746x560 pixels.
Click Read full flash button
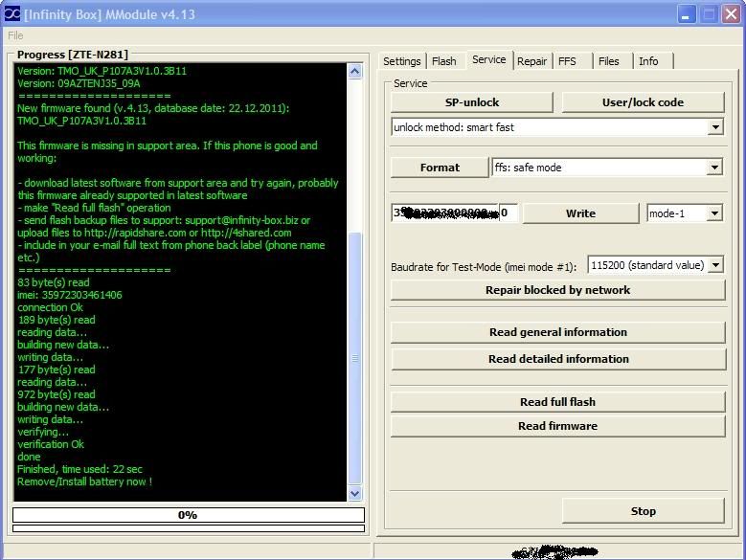557,402
